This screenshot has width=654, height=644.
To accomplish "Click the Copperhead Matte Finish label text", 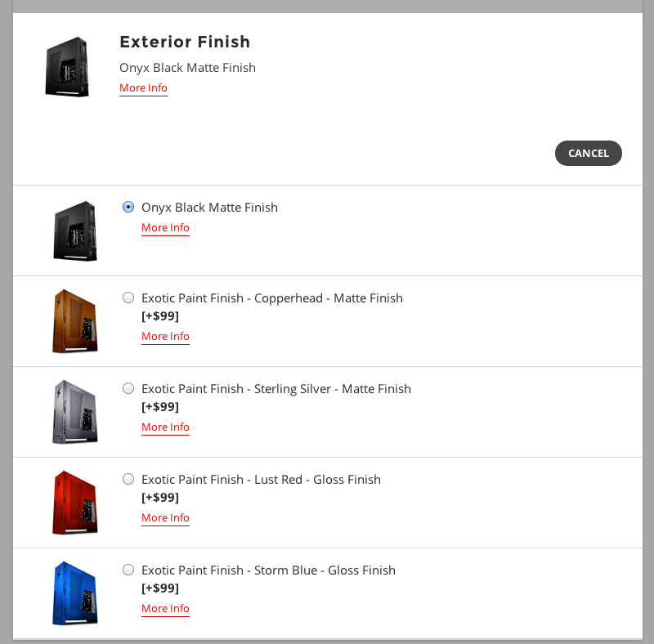I will point(272,298).
